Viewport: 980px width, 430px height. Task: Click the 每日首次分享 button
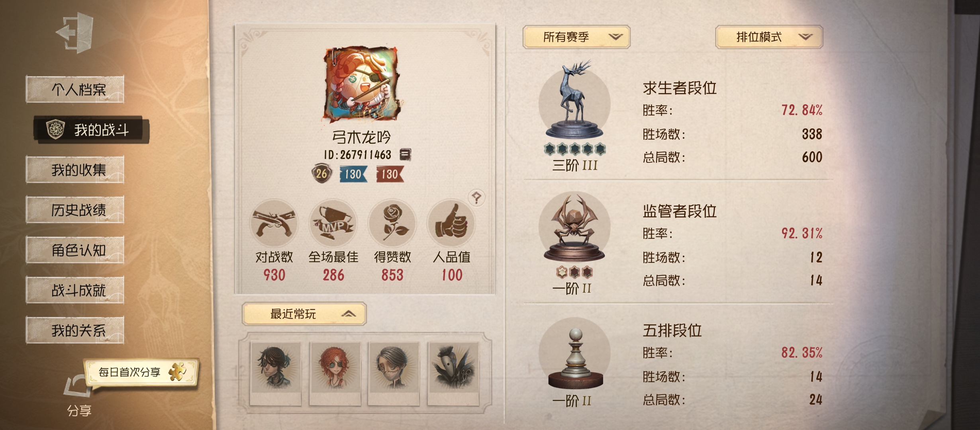pyautogui.click(x=141, y=372)
